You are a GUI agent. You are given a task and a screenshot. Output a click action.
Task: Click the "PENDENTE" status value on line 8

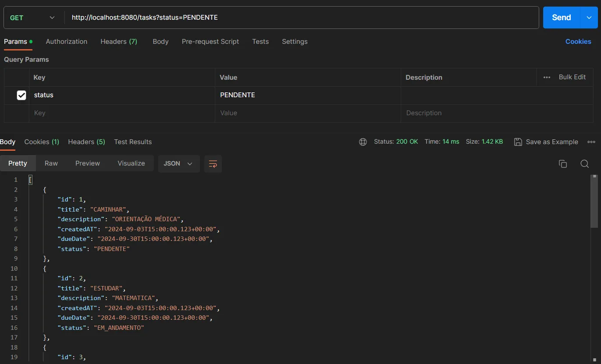112,249
